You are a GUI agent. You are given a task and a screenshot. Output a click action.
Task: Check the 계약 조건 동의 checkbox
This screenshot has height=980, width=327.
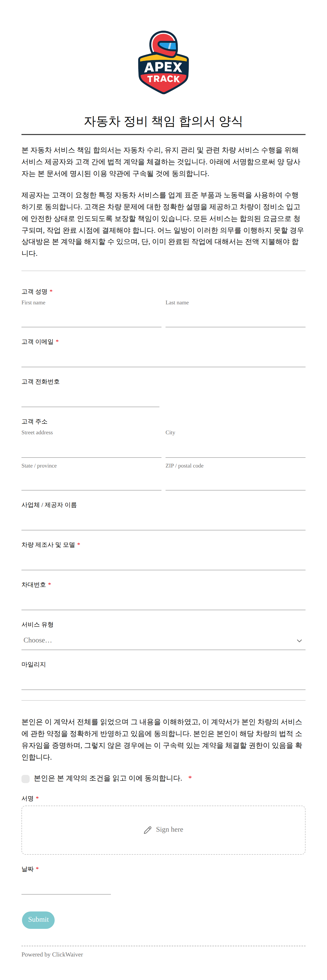(26, 779)
